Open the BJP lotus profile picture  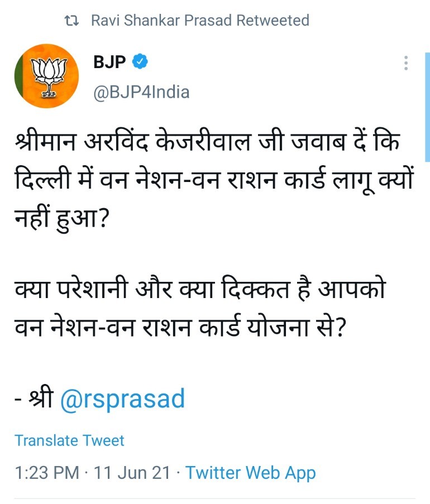[47, 76]
